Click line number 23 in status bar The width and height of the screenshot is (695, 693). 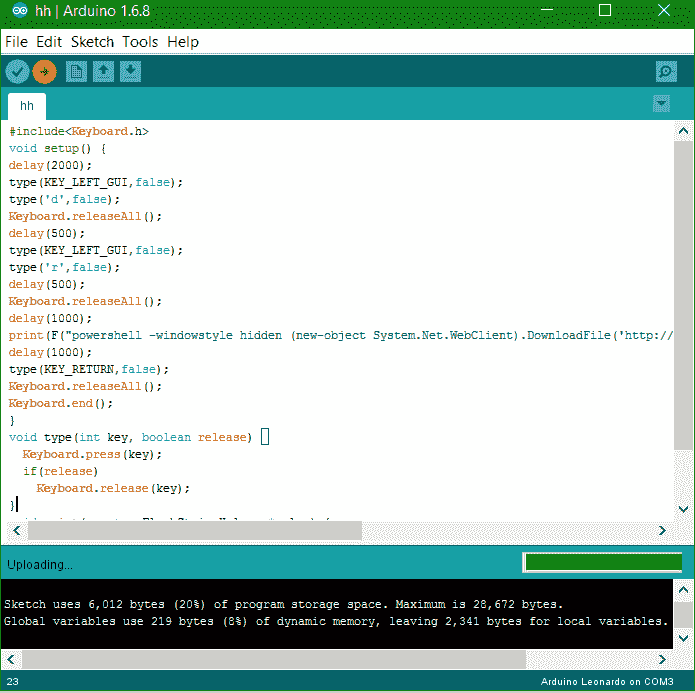(12, 681)
